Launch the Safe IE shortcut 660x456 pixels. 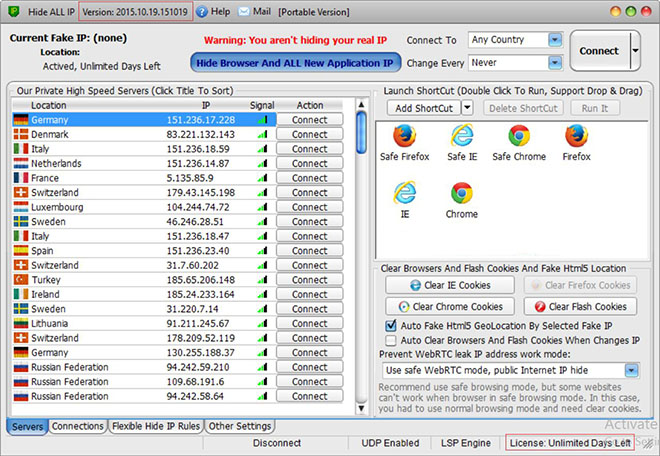462,142
